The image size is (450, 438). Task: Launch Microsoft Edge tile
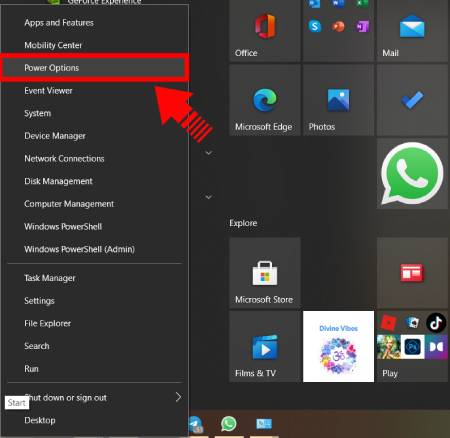click(265, 100)
